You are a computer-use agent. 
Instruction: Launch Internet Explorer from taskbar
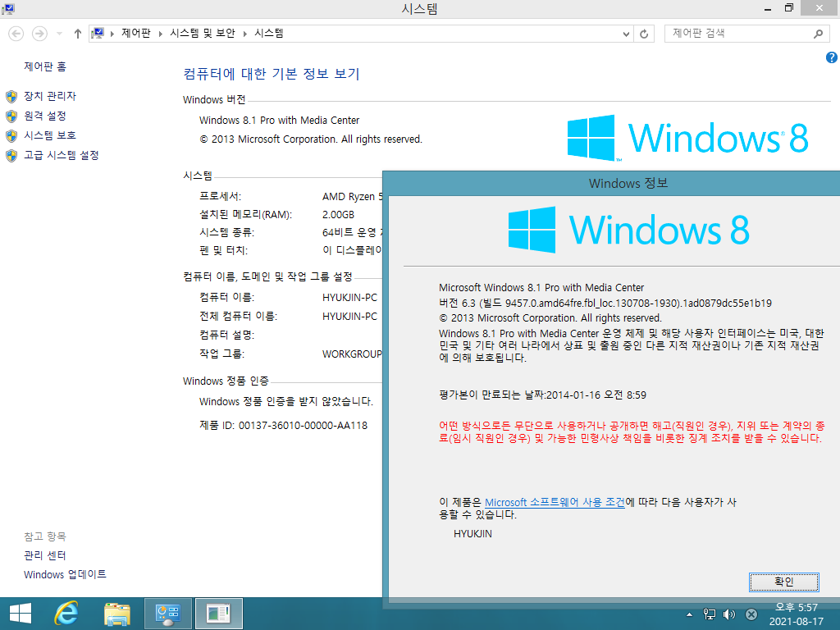(x=66, y=614)
